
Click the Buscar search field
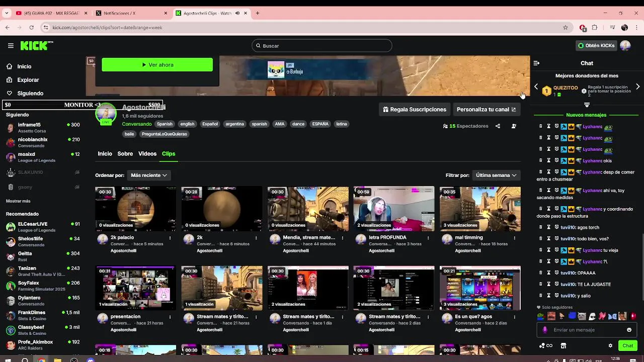[x=322, y=46]
